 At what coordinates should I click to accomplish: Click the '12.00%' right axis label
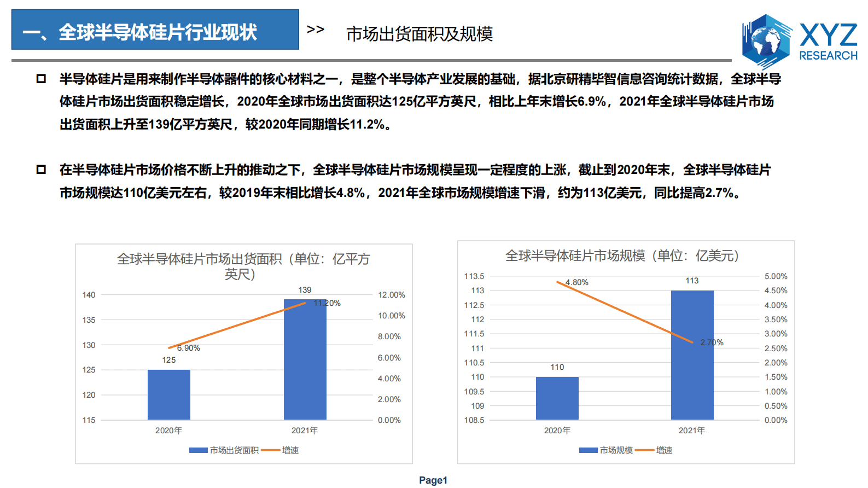coord(392,295)
